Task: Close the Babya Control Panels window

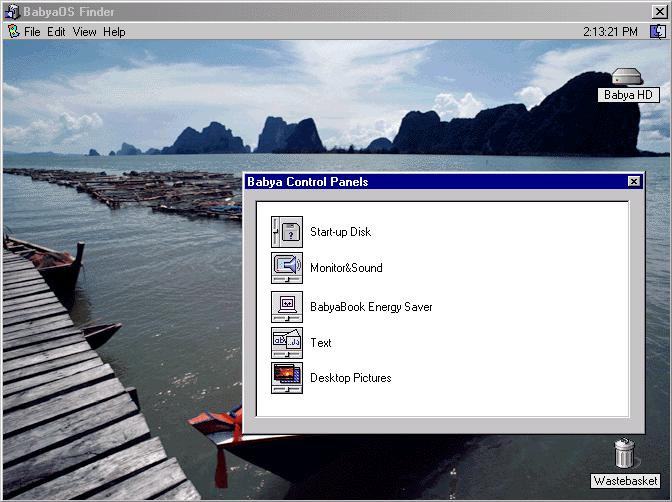Action: pos(634,181)
